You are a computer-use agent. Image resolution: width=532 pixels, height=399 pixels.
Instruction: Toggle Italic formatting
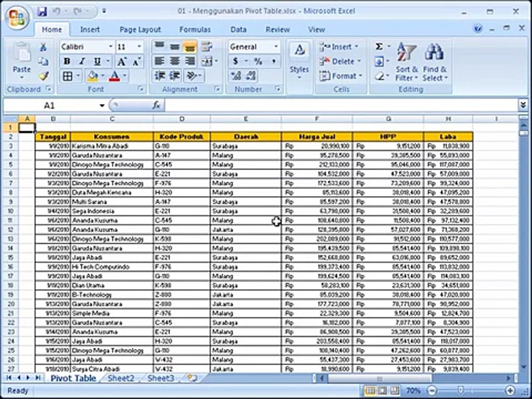point(82,61)
